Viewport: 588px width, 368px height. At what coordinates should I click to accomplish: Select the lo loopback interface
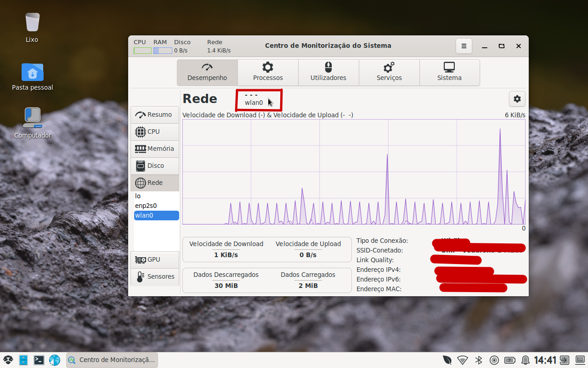[137, 196]
